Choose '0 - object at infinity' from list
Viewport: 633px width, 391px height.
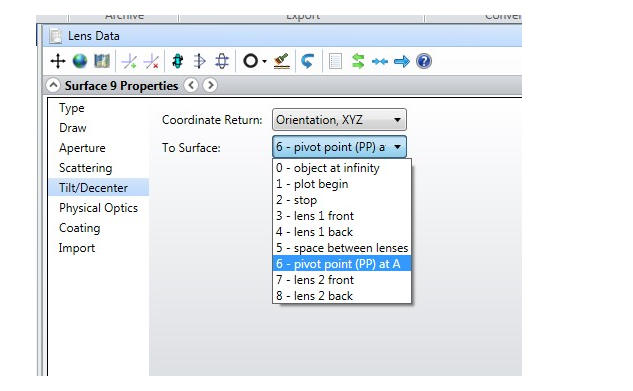pyautogui.click(x=342, y=168)
